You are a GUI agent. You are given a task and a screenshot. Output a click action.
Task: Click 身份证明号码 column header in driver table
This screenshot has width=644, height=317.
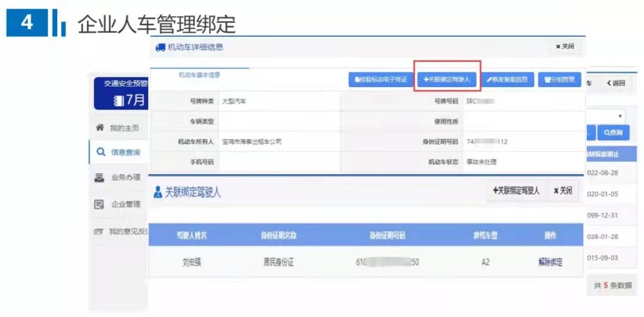point(388,236)
